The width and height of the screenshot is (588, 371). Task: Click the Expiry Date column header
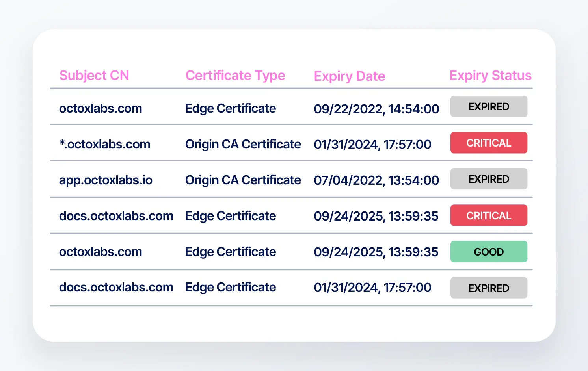tap(350, 76)
